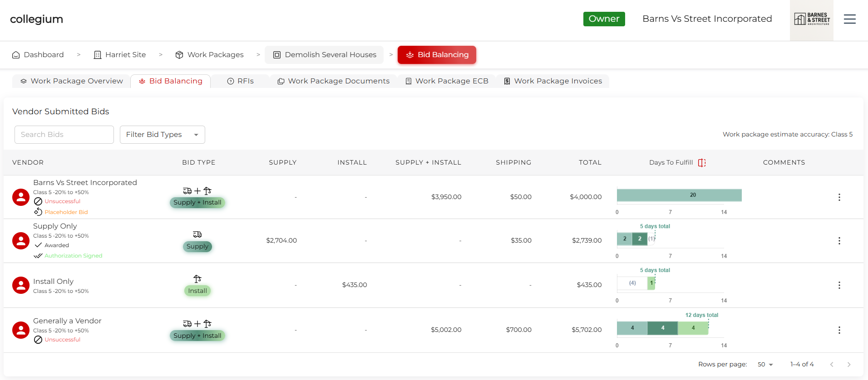The image size is (868, 380).
Task: Open Rows per page dropdown showing 50
Action: (765, 365)
